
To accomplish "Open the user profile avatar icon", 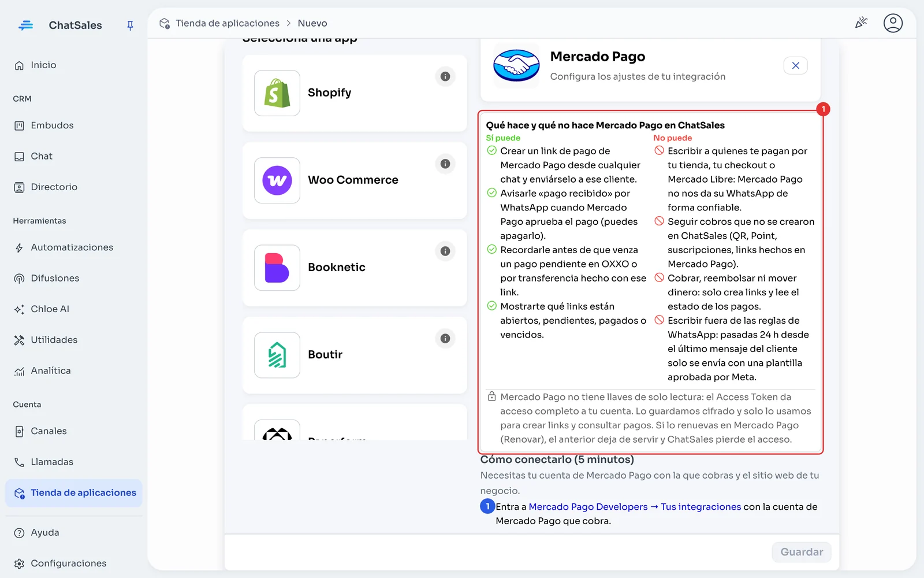I will 893,23.
